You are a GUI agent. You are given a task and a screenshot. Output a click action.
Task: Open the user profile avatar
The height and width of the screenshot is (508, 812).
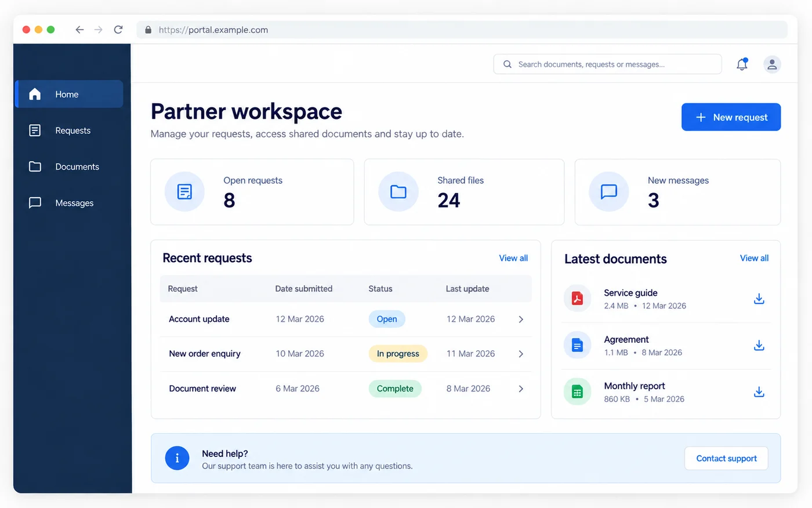772,64
